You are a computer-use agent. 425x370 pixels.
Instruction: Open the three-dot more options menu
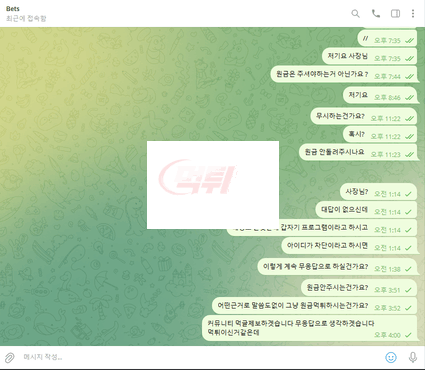coord(413,14)
